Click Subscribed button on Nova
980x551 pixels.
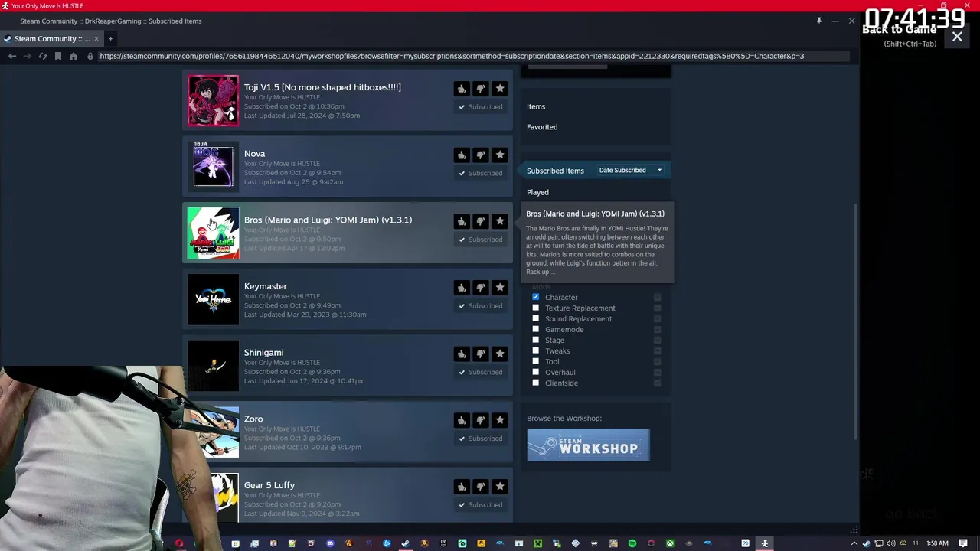[x=481, y=173]
